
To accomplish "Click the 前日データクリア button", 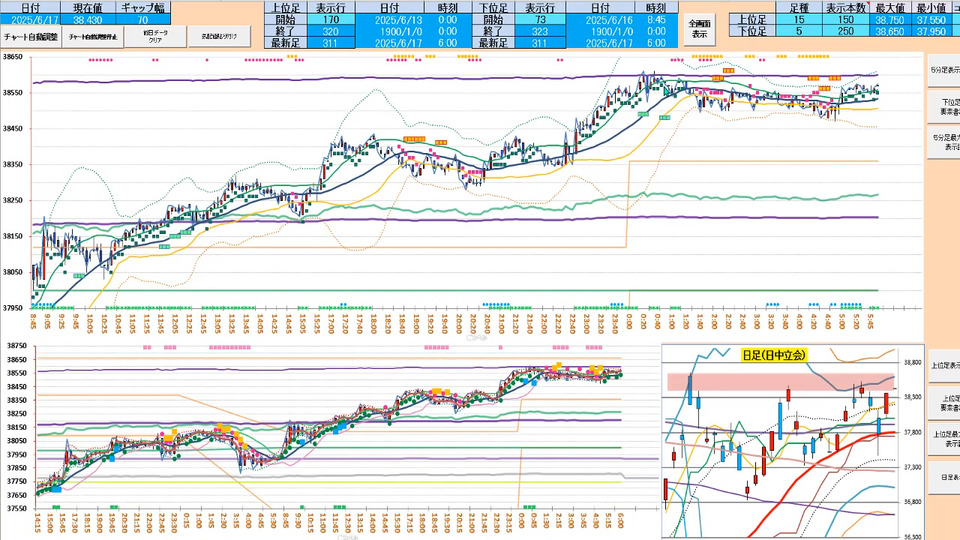I will pyautogui.click(x=156, y=37).
